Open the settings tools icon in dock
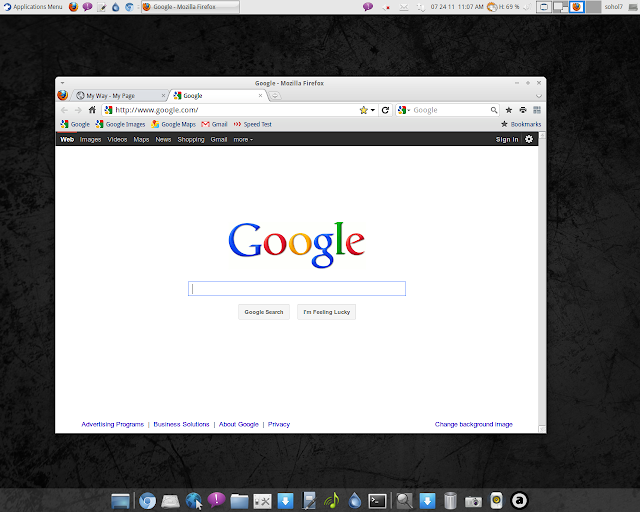Screen dimensions: 640x512 pos(262,501)
